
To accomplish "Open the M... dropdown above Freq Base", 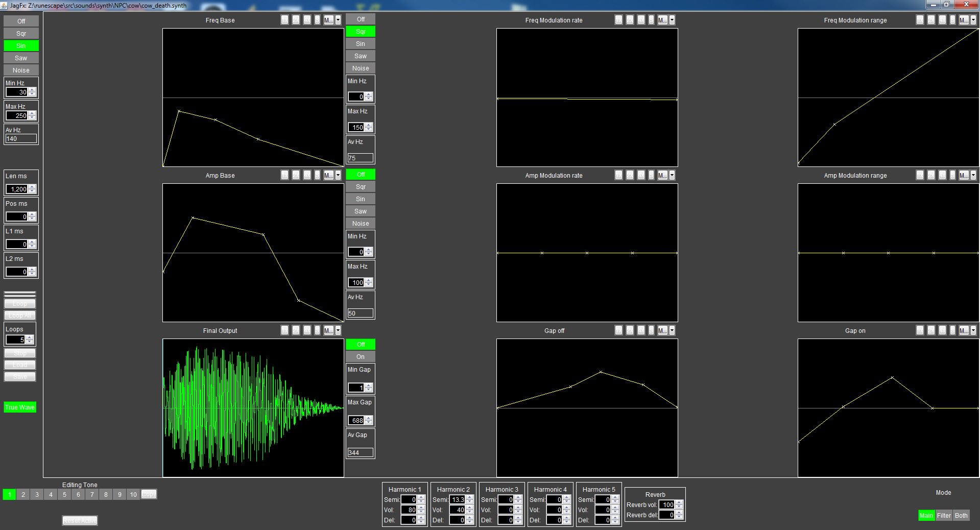I will coord(337,20).
